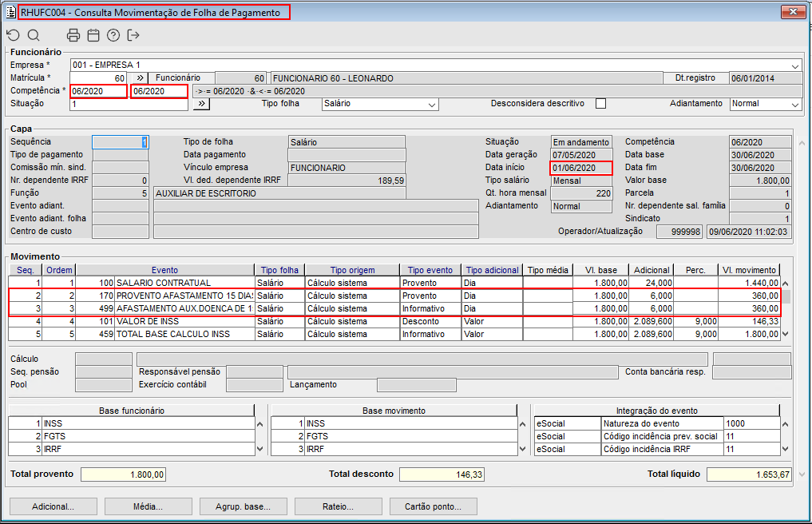Screen dimensions: 812x524
Task: Click the printer icon in toolbar
Action: coord(73,35)
